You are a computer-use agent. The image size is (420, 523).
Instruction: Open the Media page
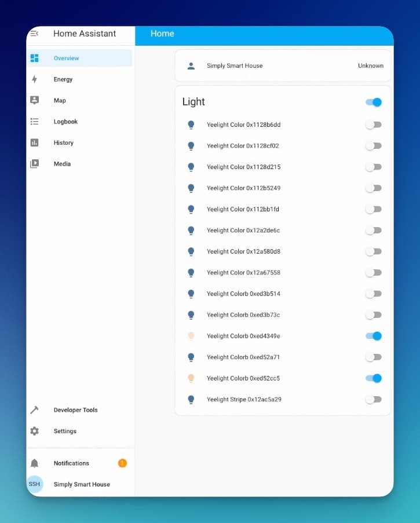click(x=79, y=164)
